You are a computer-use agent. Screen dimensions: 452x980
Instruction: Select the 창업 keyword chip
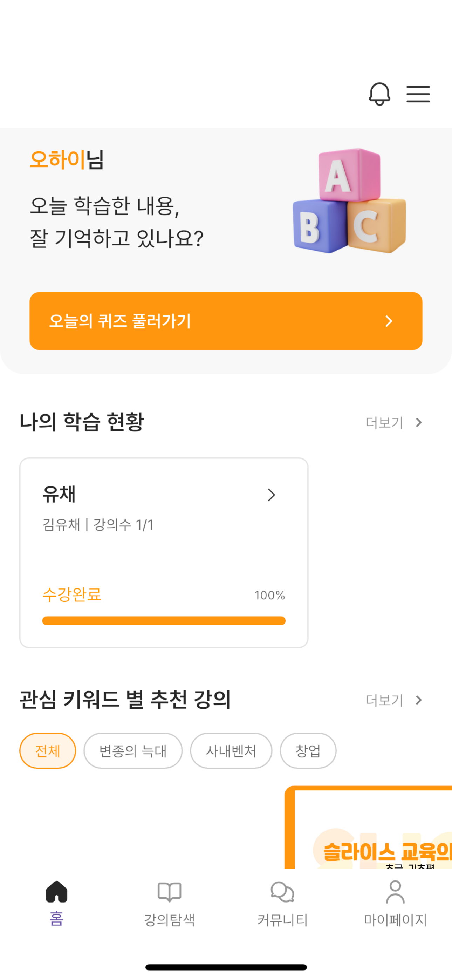[308, 751]
